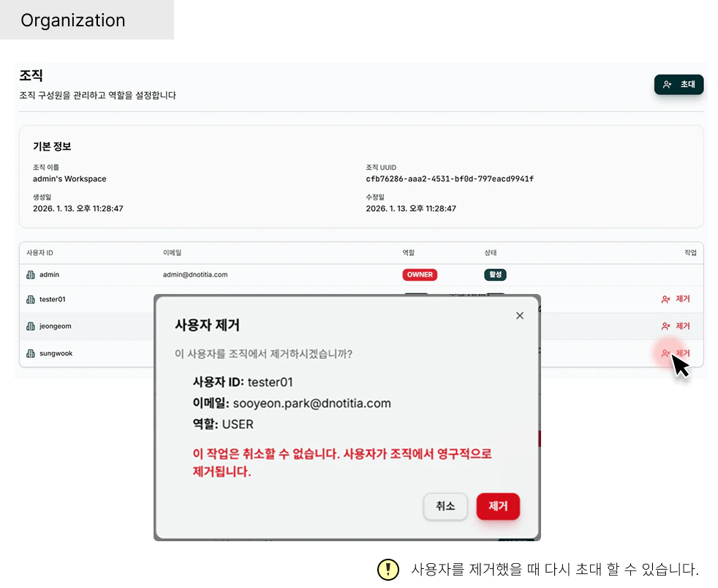Close the 사용자 제거 dialog with X
The width and height of the screenshot is (718, 588).
click(520, 315)
